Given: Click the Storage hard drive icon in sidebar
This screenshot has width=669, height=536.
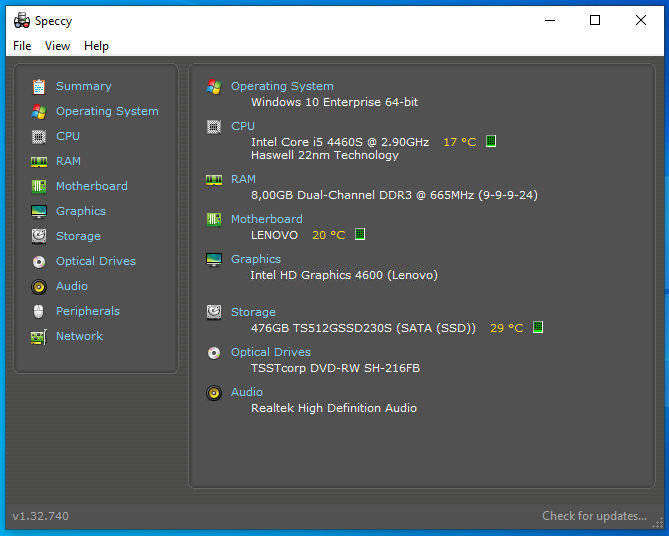Looking at the screenshot, I should [x=39, y=236].
